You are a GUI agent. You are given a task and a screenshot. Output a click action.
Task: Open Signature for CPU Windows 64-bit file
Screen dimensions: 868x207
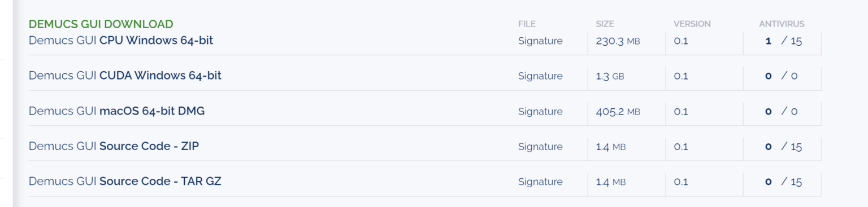tap(540, 41)
